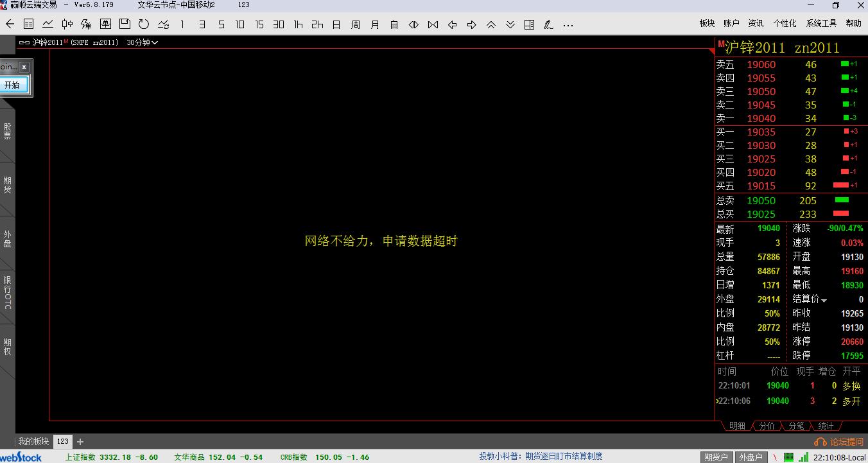Viewport: 868px width, 463px height.
Task: Select the 我的板块 bottom tab
Action: click(x=33, y=442)
